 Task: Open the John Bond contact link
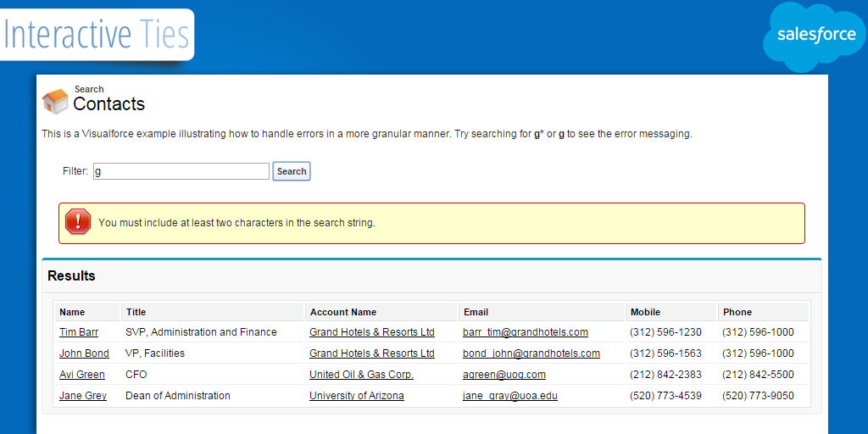pos(84,353)
